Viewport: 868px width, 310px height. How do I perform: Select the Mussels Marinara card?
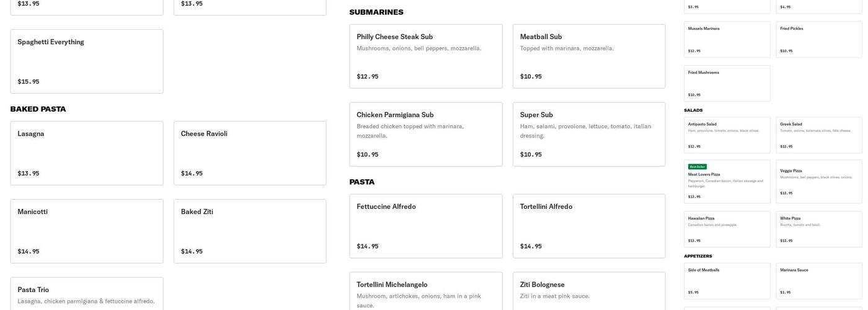pos(727,40)
